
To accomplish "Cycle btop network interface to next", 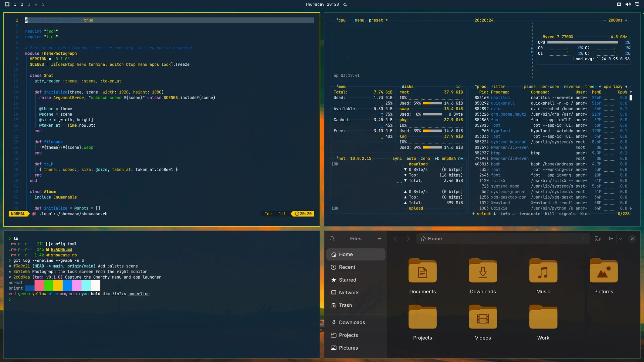I will tap(461, 159).
